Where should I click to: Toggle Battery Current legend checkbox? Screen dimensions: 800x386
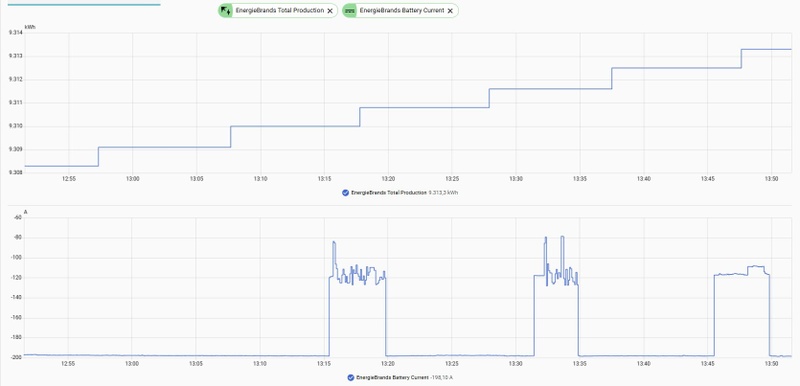point(351,378)
